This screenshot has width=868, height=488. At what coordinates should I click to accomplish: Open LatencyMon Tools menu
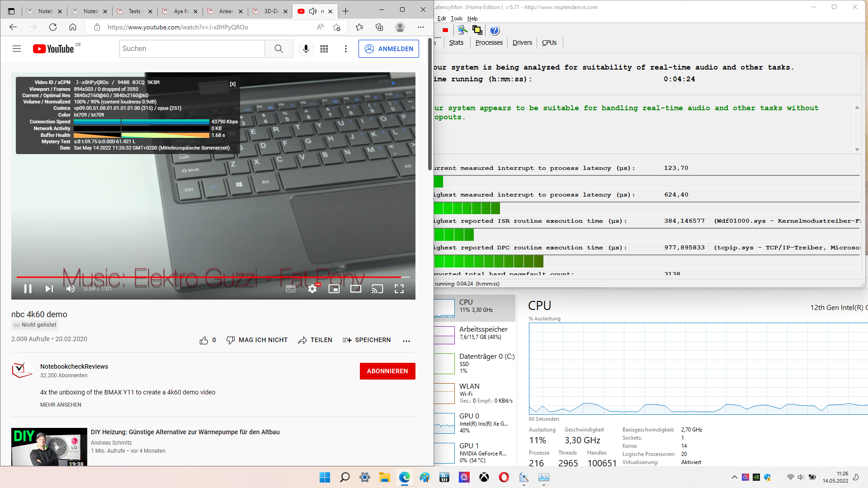click(x=457, y=19)
